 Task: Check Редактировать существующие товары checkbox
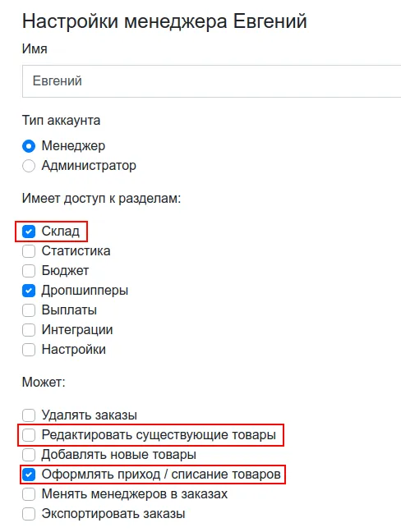[x=29, y=435]
